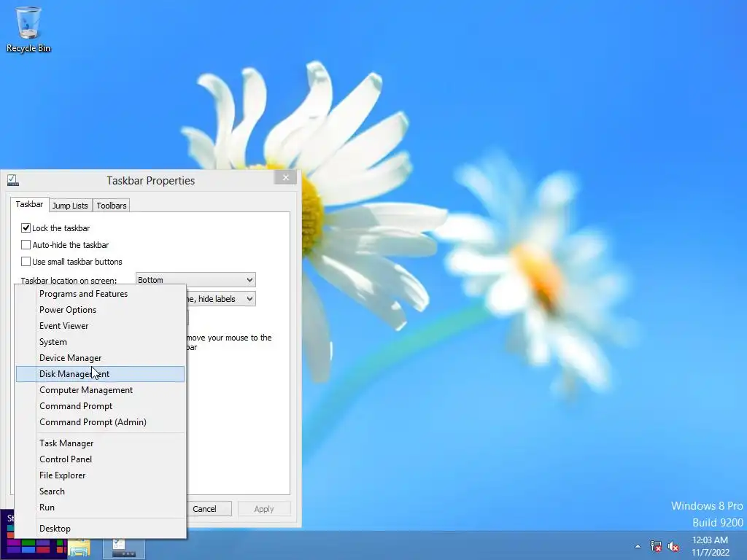This screenshot has height=560, width=747.
Task: Open Taskbar location dropdown showing Bottom
Action: tap(196, 279)
